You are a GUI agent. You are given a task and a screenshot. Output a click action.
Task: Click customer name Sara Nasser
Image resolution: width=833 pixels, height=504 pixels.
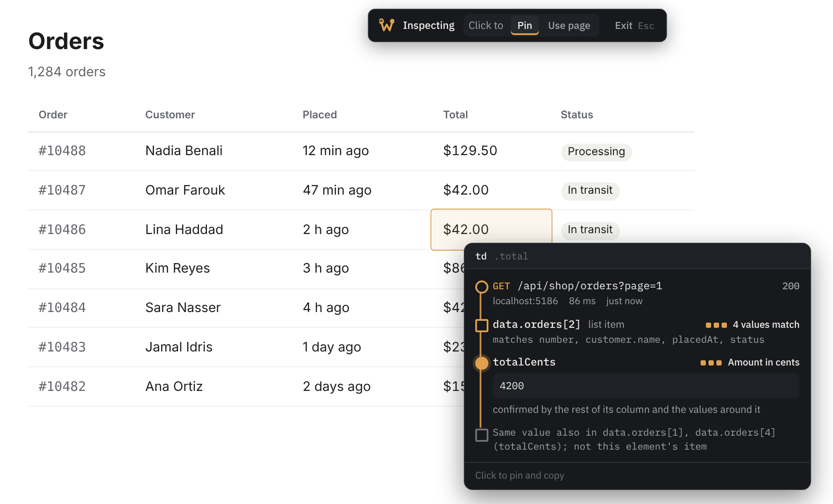183,308
